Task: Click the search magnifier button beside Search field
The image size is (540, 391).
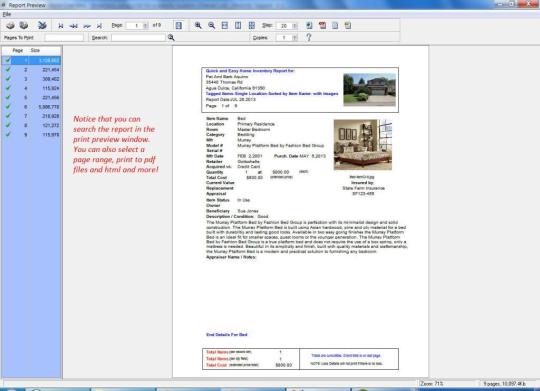Action: click(171, 38)
